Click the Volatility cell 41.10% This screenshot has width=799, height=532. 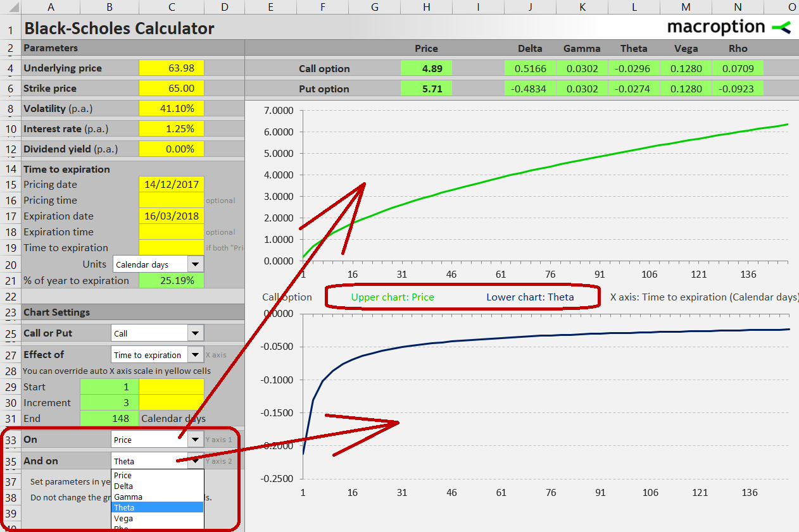(172, 109)
